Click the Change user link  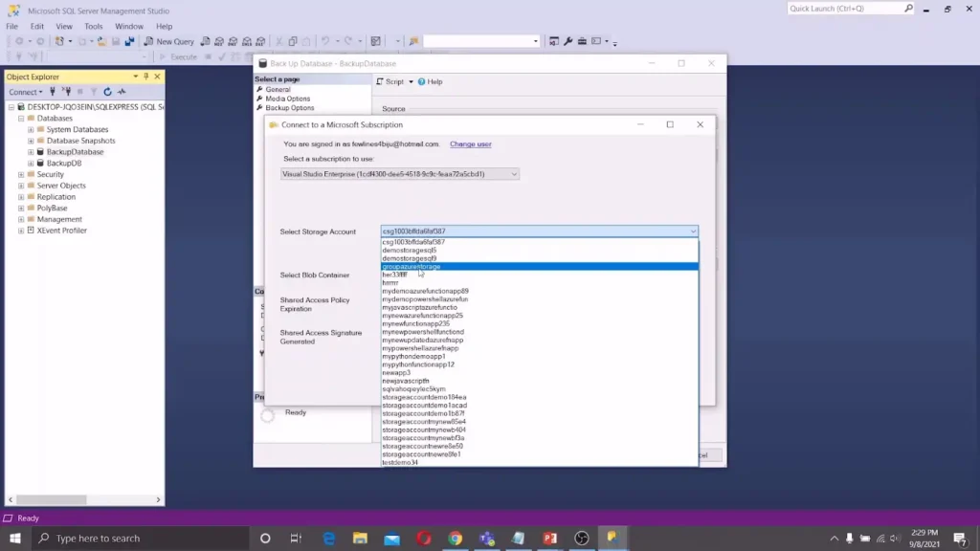471,144
